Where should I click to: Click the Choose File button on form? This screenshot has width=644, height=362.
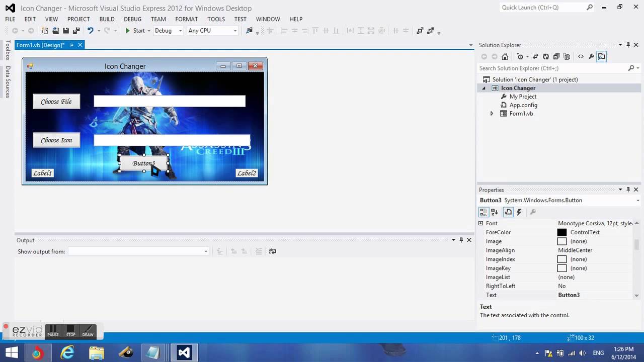56,102
